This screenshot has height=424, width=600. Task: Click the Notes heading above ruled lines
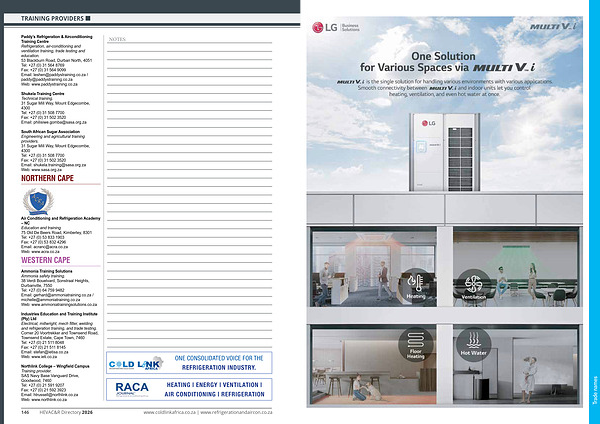[x=117, y=39]
